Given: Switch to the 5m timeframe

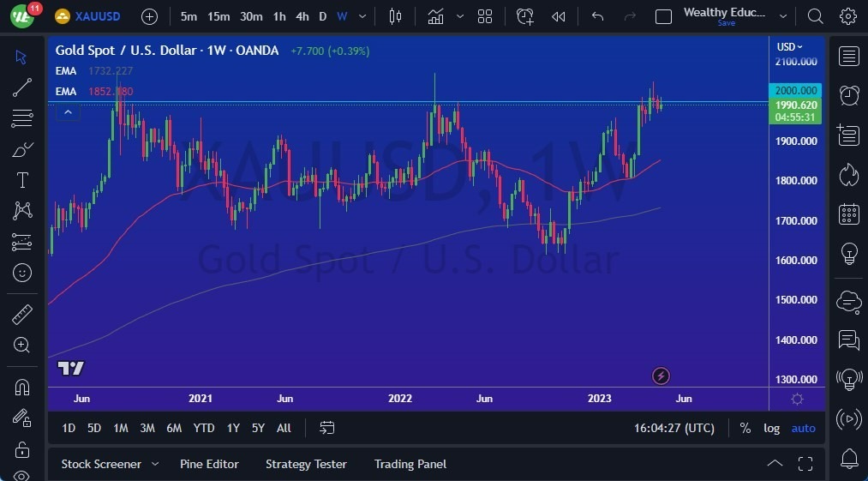Looking at the screenshot, I should 189,16.
